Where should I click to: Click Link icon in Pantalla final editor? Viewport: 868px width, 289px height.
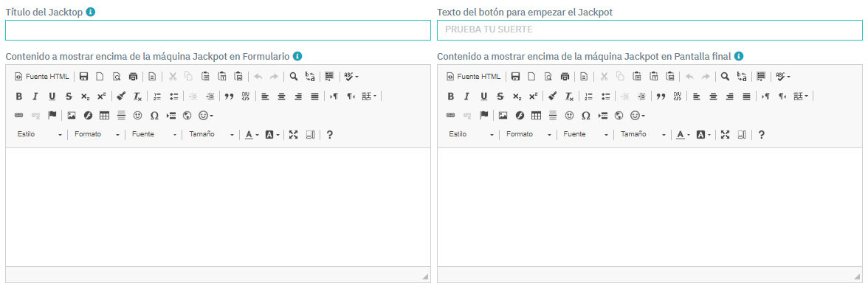click(x=450, y=116)
